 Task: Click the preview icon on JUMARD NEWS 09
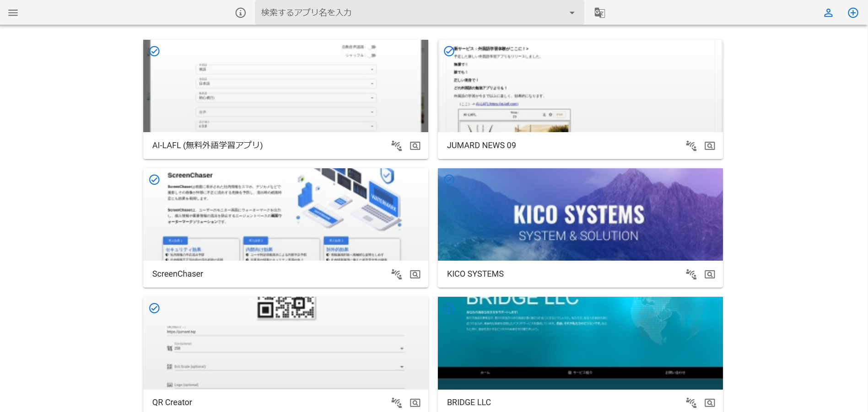click(x=710, y=146)
